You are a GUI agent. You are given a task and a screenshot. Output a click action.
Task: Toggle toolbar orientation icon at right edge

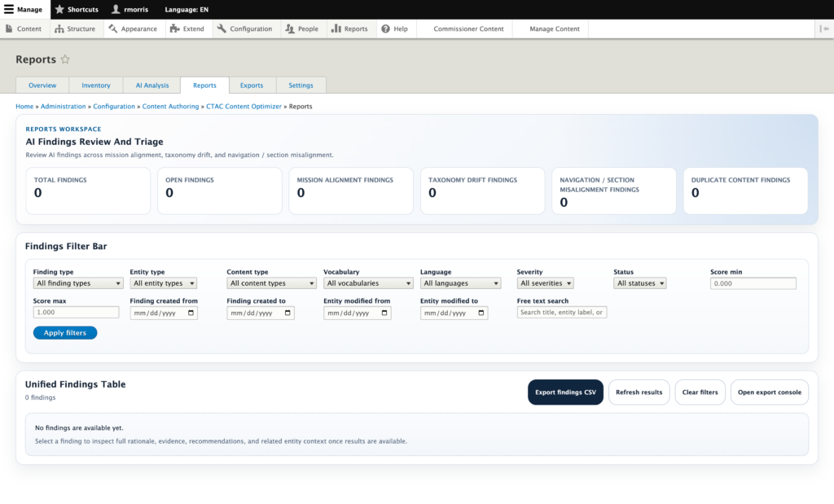(824, 28)
